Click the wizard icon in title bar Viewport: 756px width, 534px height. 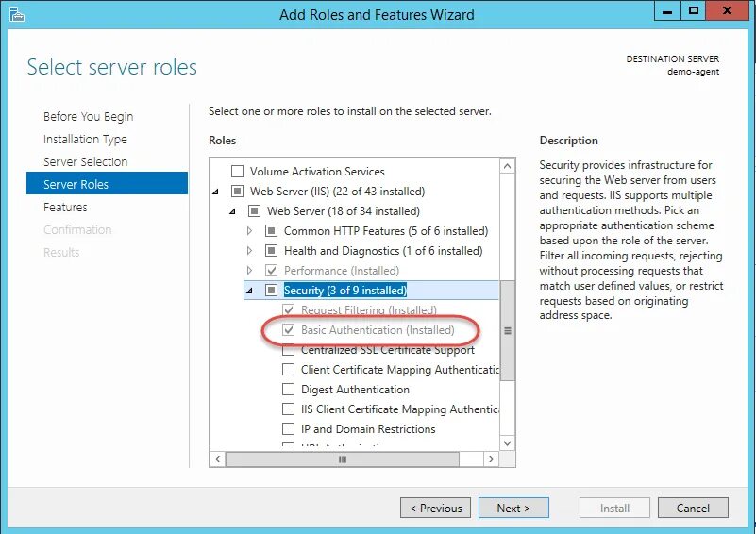click(17, 15)
